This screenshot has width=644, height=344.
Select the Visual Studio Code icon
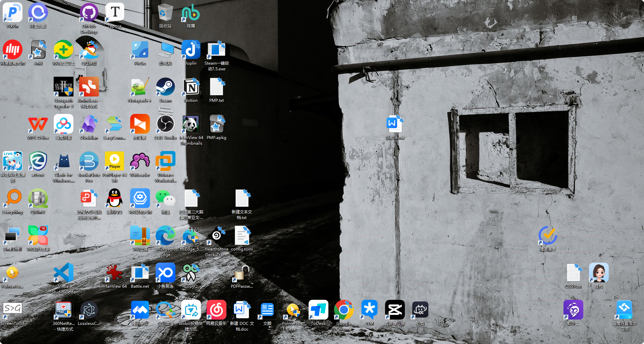63,273
